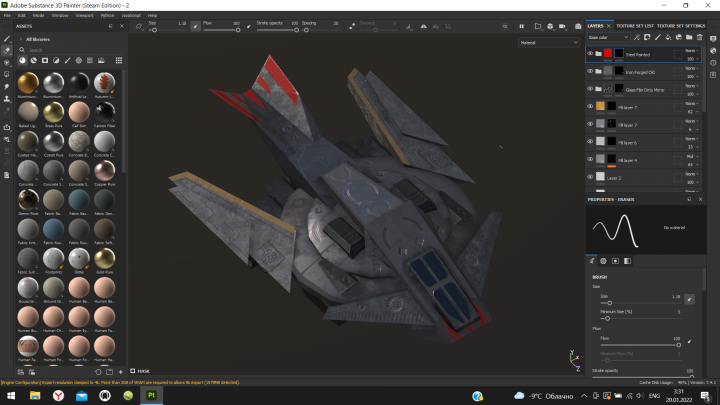Open the camera view settings icon
The image size is (720, 405).
[562, 26]
